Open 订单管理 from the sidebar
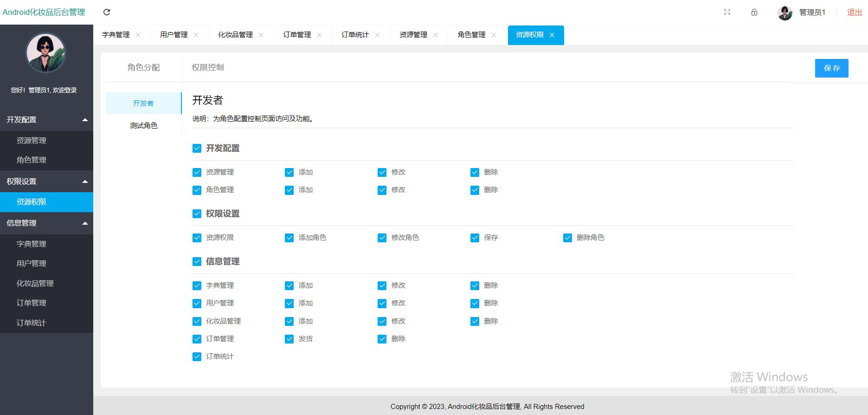The width and height of the screenshot is (868, 415). (x=32, y=303)
